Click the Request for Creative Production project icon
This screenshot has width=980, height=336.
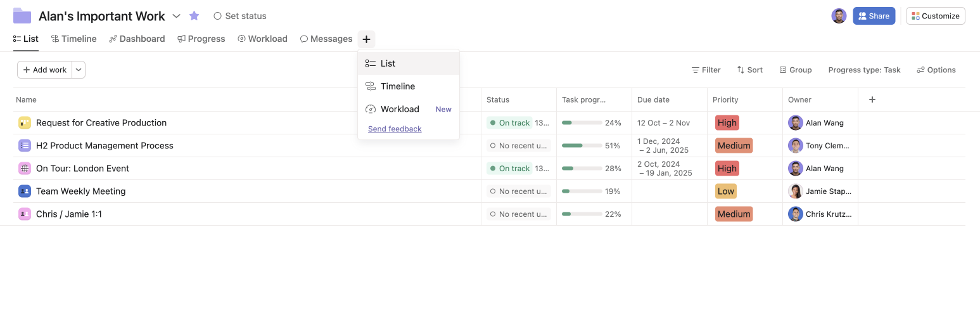click(x=25, y=123)
